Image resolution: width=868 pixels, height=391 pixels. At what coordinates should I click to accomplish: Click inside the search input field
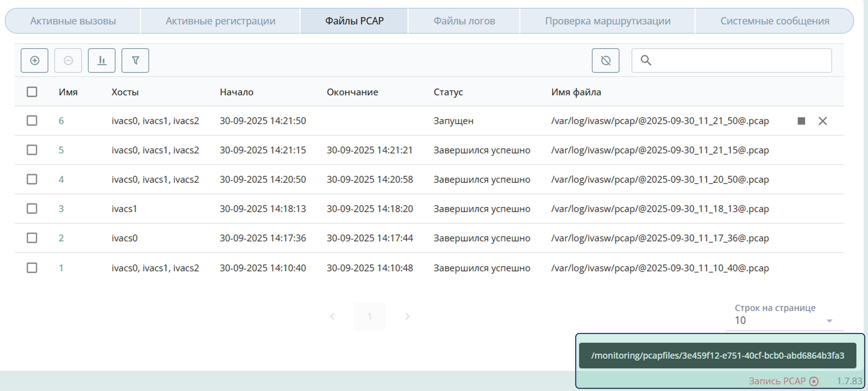724,61
